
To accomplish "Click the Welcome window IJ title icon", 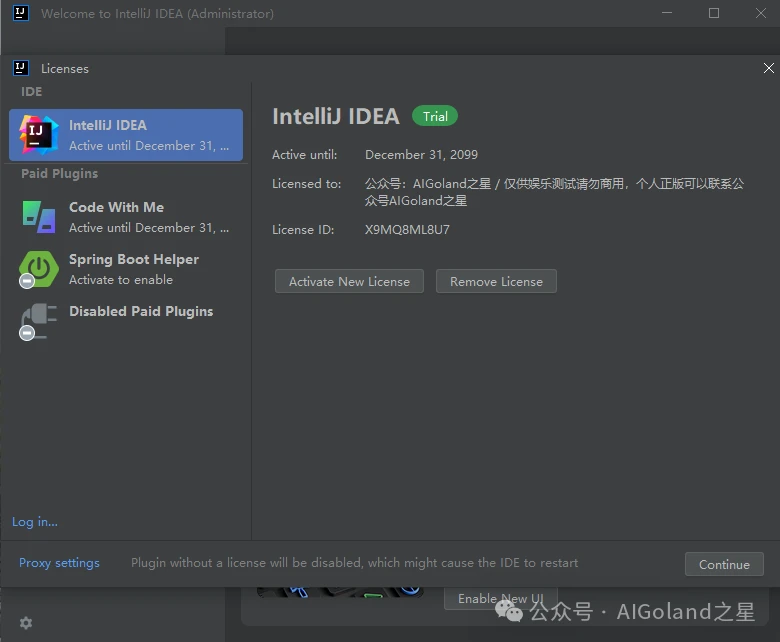I will (20, 12).
